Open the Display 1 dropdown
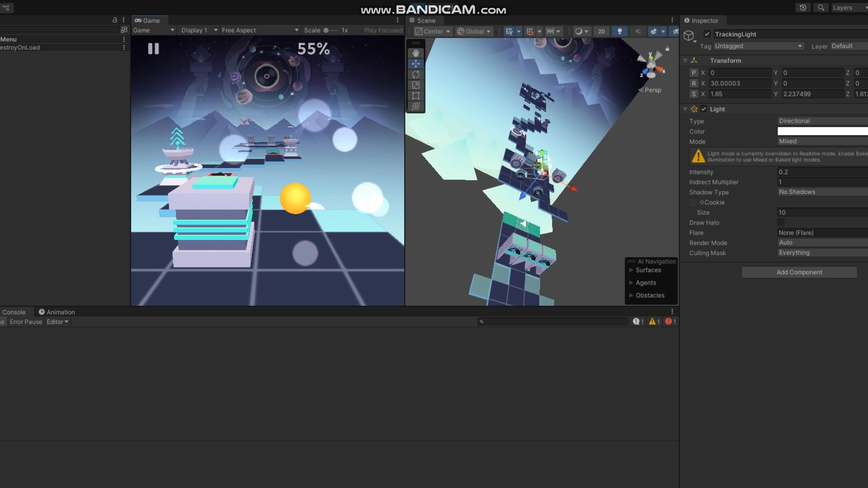Screen dimensions: 868x488 pyautogui.click(x=199, y=30)
